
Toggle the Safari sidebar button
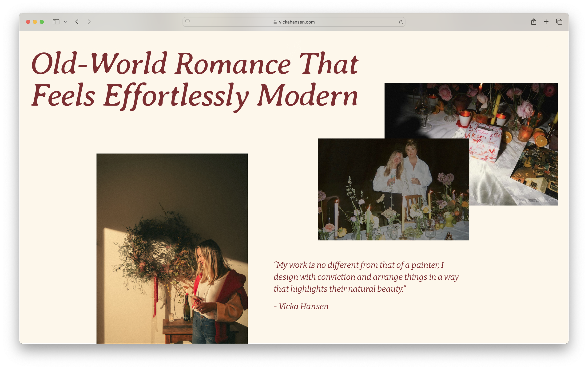pyautogui.click(x=56, y=22)
